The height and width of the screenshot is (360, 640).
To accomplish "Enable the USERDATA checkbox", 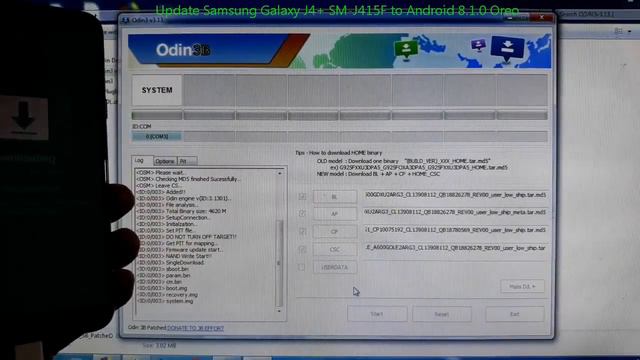I will click(302, 267).
